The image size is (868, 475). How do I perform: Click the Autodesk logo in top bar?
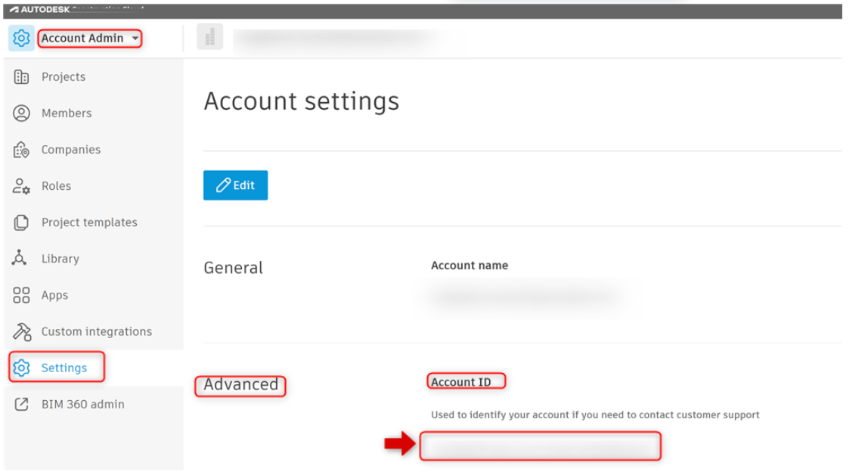pos(39,9)
